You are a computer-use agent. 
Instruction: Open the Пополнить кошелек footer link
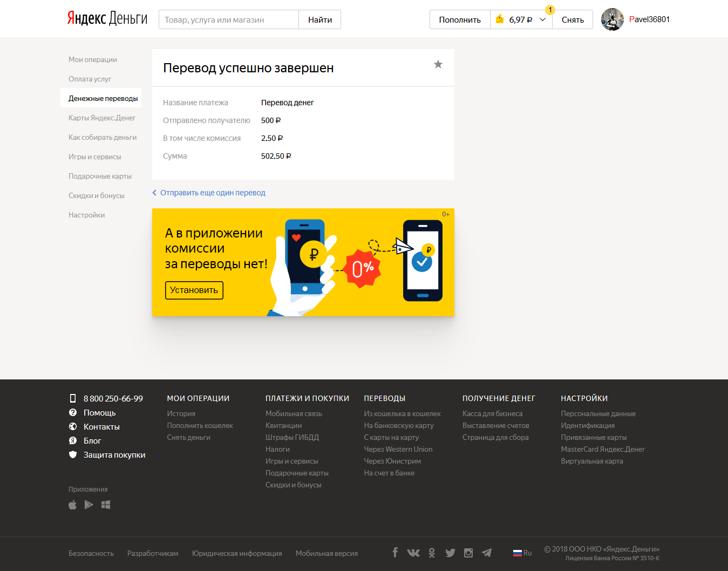point(200,425)
